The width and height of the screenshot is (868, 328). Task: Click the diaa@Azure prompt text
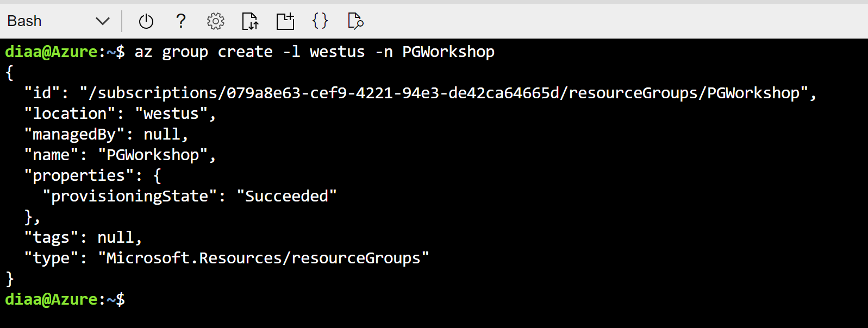53,52
